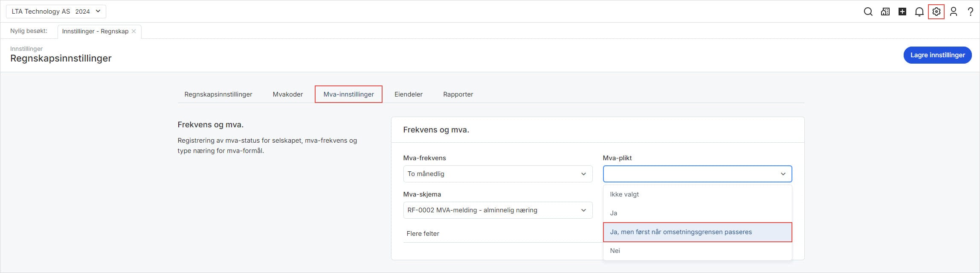Viewport: 980px width, 273px height.
Task: Click the Lagre innstillinger button
Action: click(937, 55)
